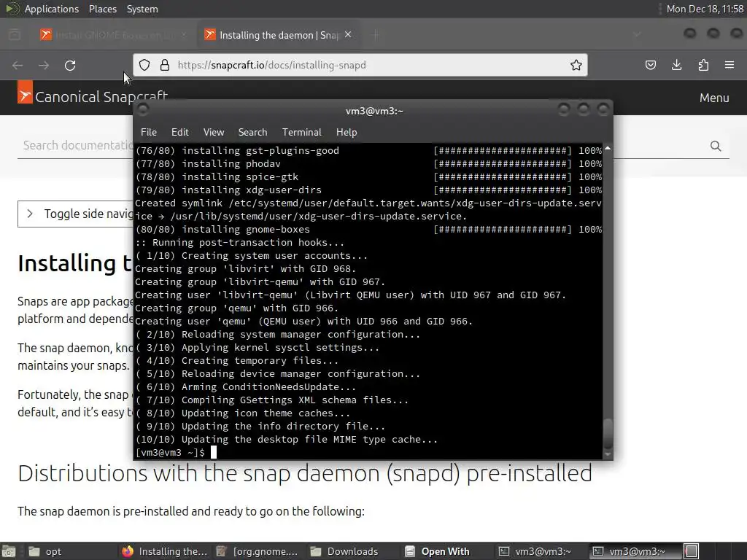
Task: Switch to the Install GNOME Boxes tab
Action: click(x=113, y=35)
